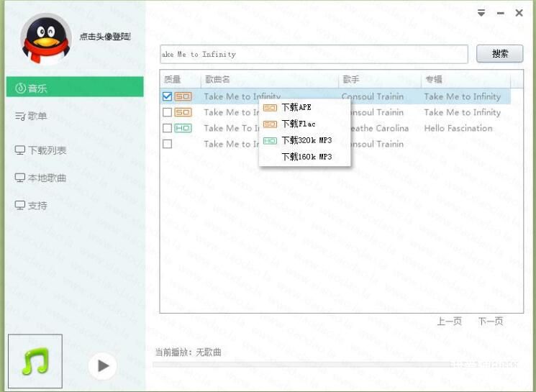Screen dimensions: 536x392
Task: Choose 下载Flac from context menu
Action: click(x=298, y=124)
